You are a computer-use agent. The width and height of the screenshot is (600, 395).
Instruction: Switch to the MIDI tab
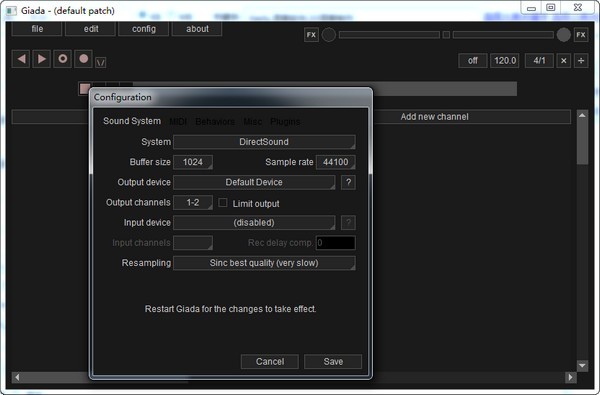click(178, 122)
